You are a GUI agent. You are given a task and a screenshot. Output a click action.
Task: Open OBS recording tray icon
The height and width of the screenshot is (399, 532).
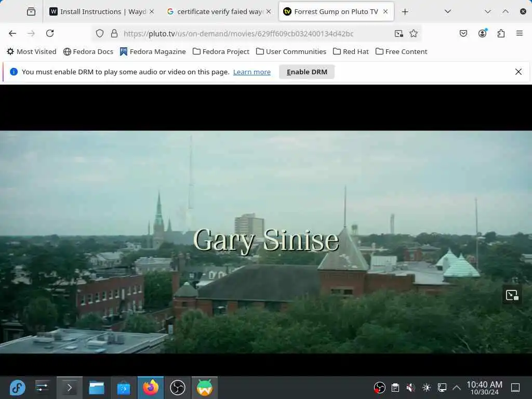coord(379,388)
